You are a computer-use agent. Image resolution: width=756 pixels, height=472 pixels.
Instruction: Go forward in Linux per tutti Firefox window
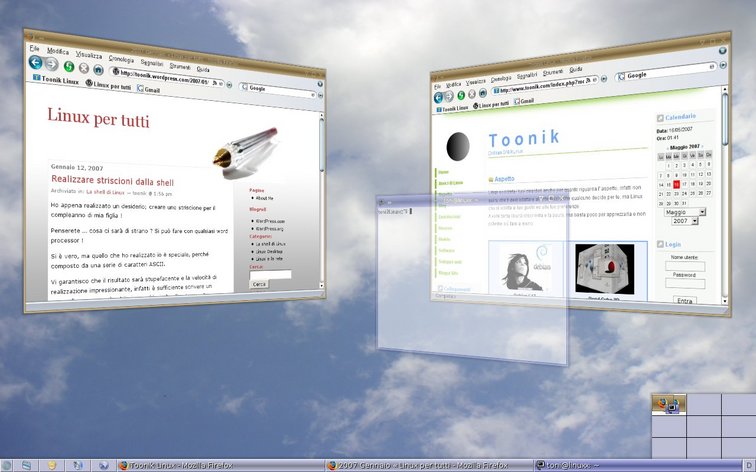point(52,64)
